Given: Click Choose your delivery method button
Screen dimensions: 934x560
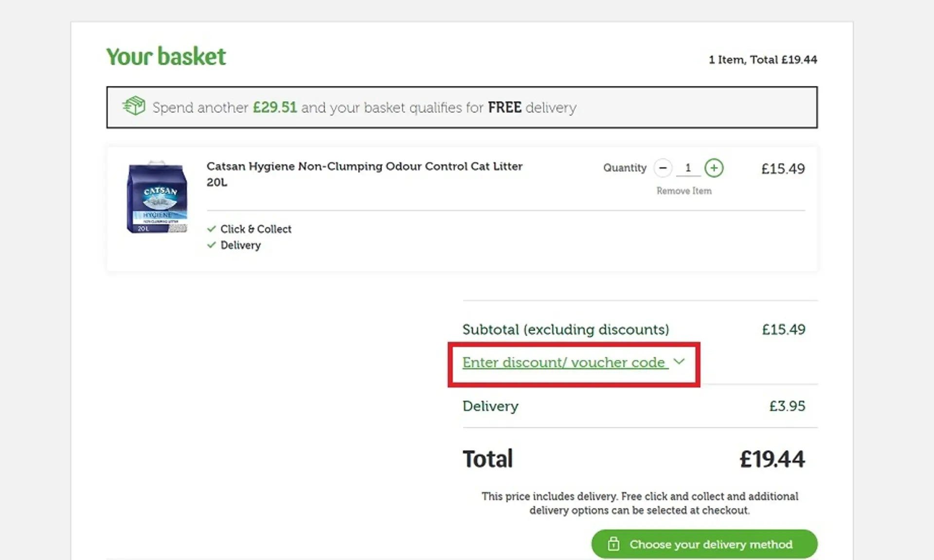Looking at the screenshot, I should (x=704, y=544).
